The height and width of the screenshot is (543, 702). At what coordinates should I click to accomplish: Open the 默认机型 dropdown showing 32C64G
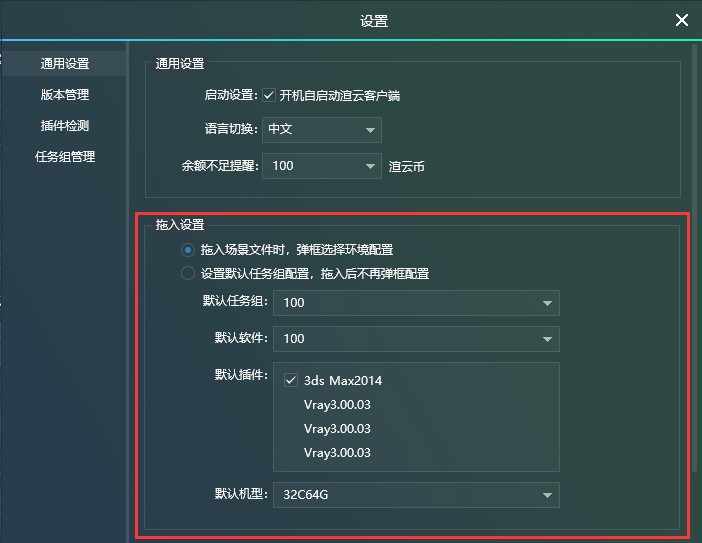(x=416, y=495)
